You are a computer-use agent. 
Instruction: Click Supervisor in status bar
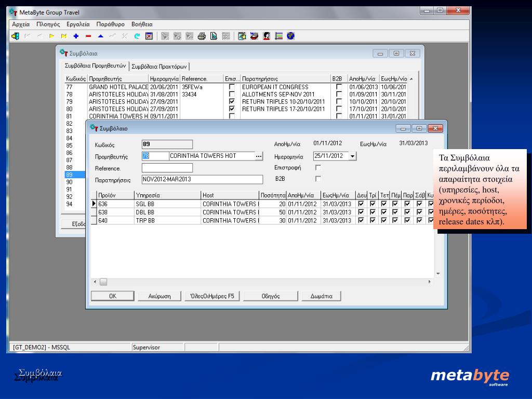(x=146, y=348)
